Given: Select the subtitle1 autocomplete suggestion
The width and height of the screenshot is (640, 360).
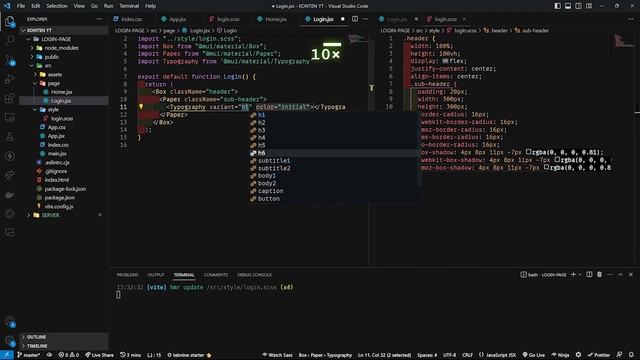Looking at the screenshot, I should click(334, 161).
